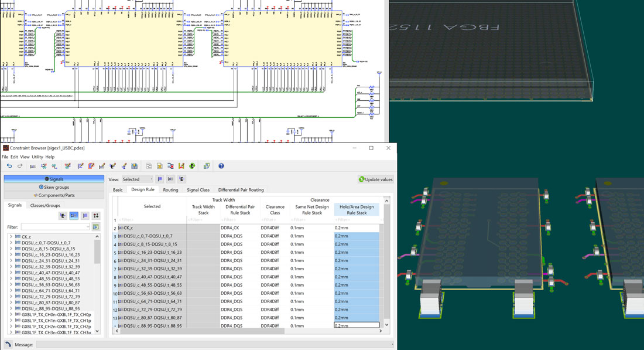Open the Skew groups section
644x350 pixels.
point(54,187)
